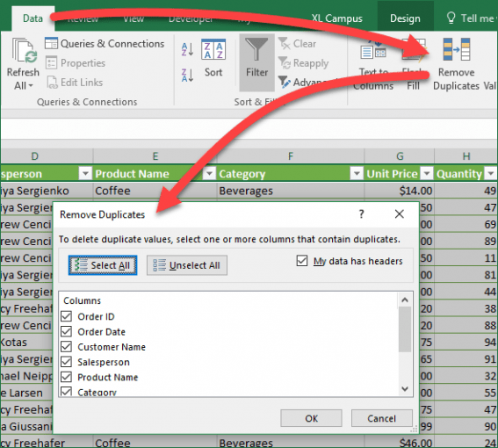
Task: Click the Refresh All icon
Action: point(24,51)
